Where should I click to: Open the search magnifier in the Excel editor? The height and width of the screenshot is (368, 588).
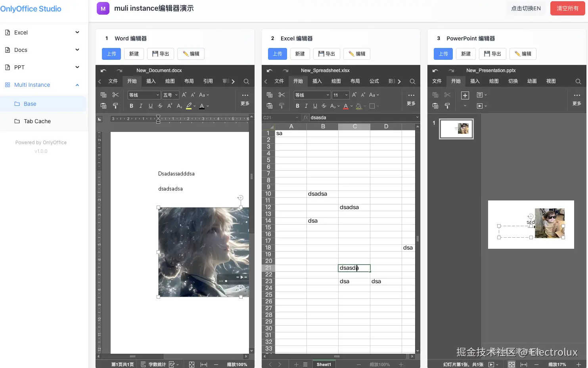coord(412,81)
